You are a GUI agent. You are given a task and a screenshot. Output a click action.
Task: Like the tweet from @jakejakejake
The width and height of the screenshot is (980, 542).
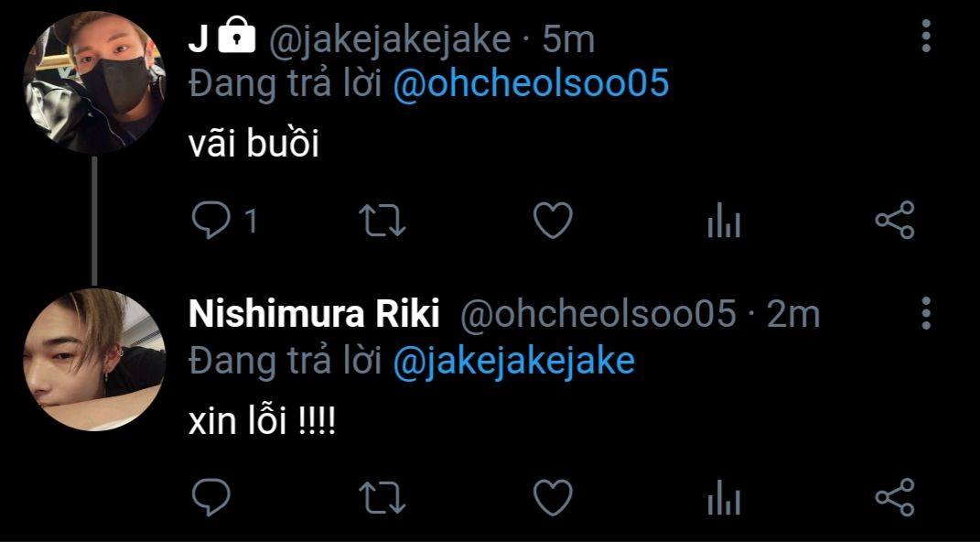(x=553, y=221)
